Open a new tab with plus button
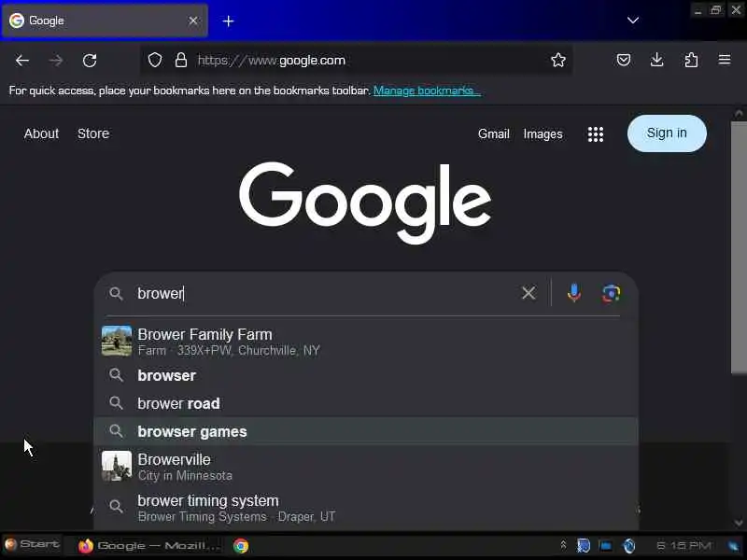The width and height of the screenshot is (747, 560). point(228,21)
